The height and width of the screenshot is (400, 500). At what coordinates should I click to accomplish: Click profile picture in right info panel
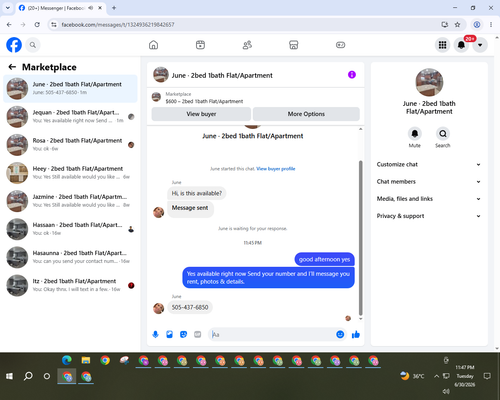click(x=429, y=82)
